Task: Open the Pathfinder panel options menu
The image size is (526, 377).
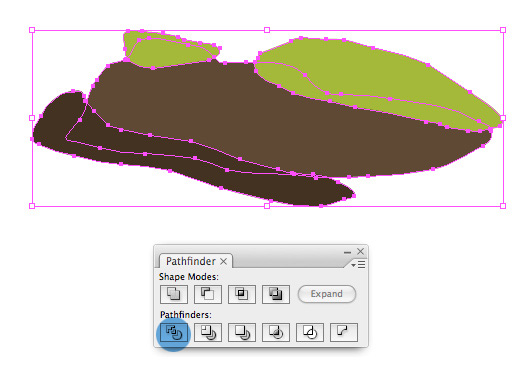Action: pyautogui.click(x=358, y=265)
